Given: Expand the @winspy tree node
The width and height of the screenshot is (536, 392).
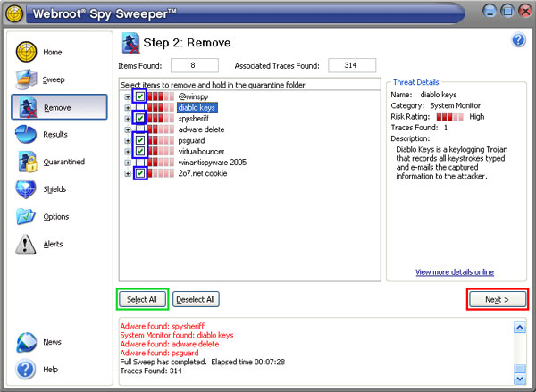Looking at the screenshot, I should pos(128,96).
